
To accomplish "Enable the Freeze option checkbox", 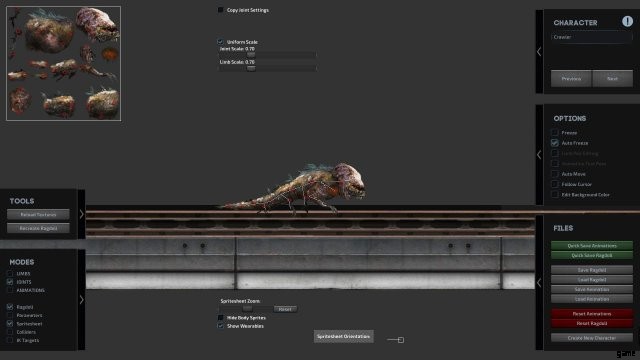I will tap(555, 133).
